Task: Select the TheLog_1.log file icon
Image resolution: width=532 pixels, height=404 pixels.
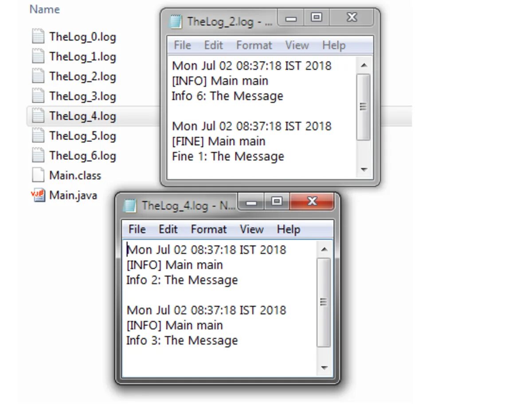Action: point(38,56)
